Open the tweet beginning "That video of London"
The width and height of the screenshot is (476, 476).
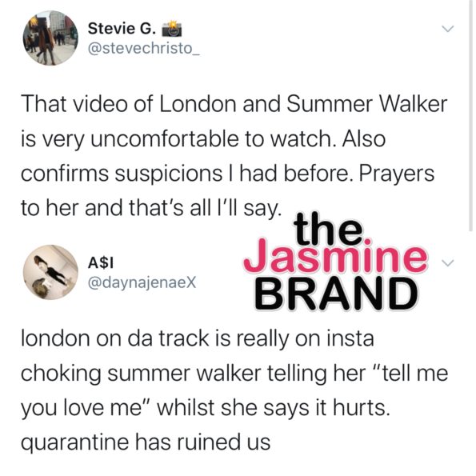[234, 156]
